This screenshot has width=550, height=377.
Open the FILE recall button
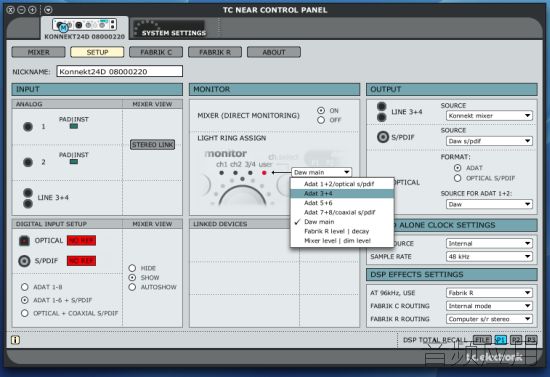482,339
